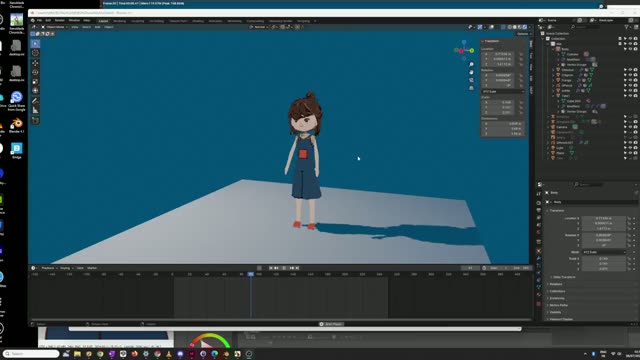Click the viewport zoom magnifier icon
Image resolution: width=640 pixels, height=360 pixels.
pyautogui.click(x=471, y=64)
